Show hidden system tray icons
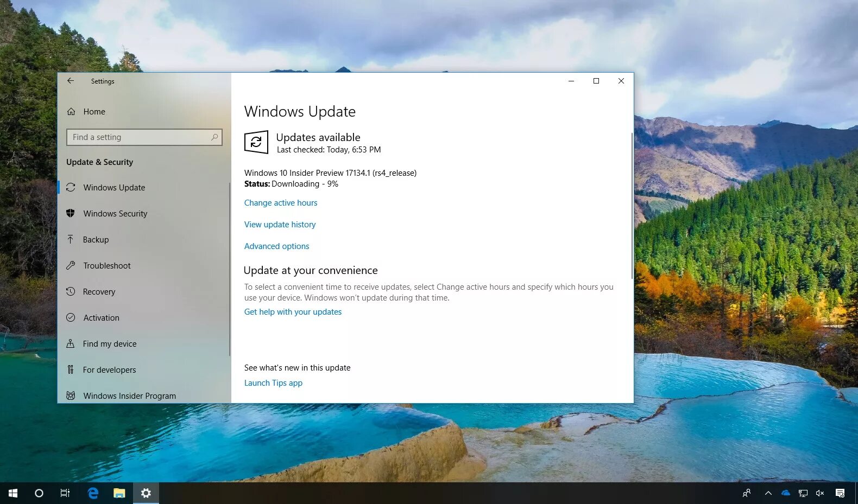The height and width of the screenshot is (504, 858). tap(768, 493)
